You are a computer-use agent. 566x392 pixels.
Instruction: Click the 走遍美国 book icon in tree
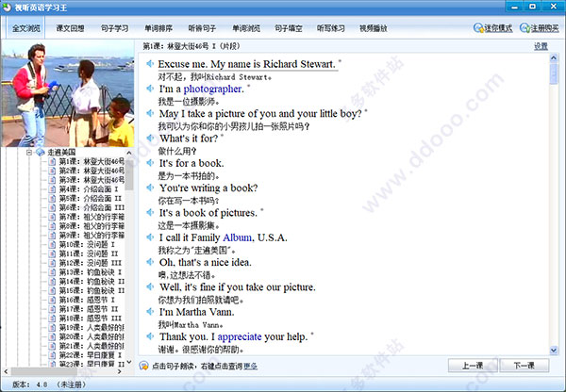(x=41, y=153)
